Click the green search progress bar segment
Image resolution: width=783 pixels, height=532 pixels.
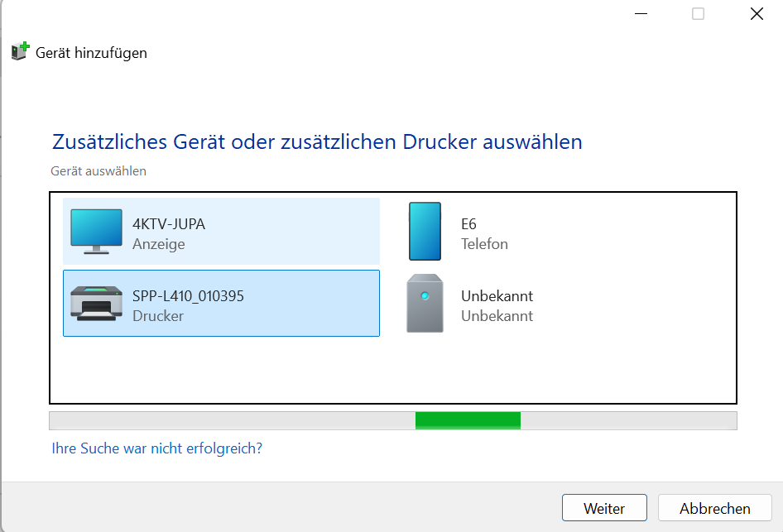468,420
